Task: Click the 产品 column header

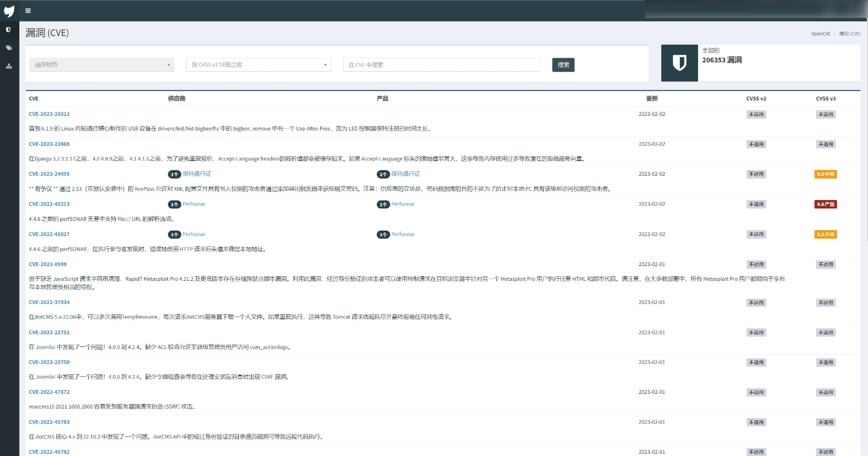Action: (382, 98)
